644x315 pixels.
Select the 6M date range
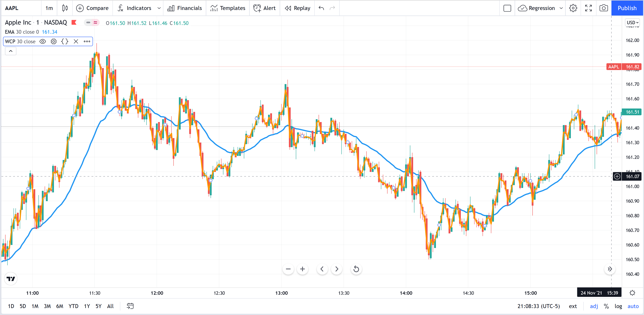point(60,306)
